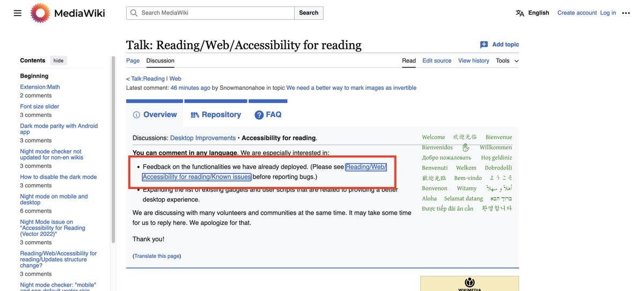
Task: Click the hand icon in welcome box
Action: [466, 147]
